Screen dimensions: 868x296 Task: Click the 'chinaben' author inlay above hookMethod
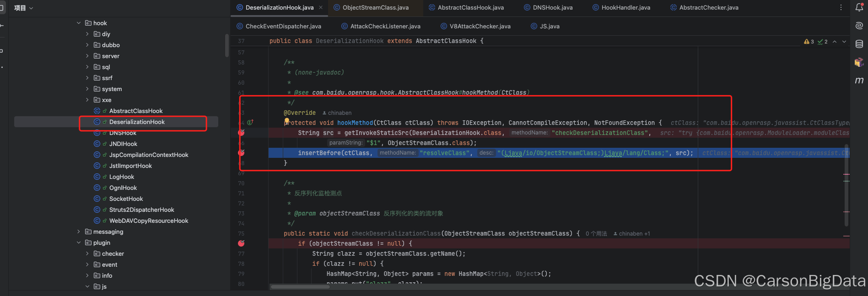pyautogui.click(x=337, y=113)
